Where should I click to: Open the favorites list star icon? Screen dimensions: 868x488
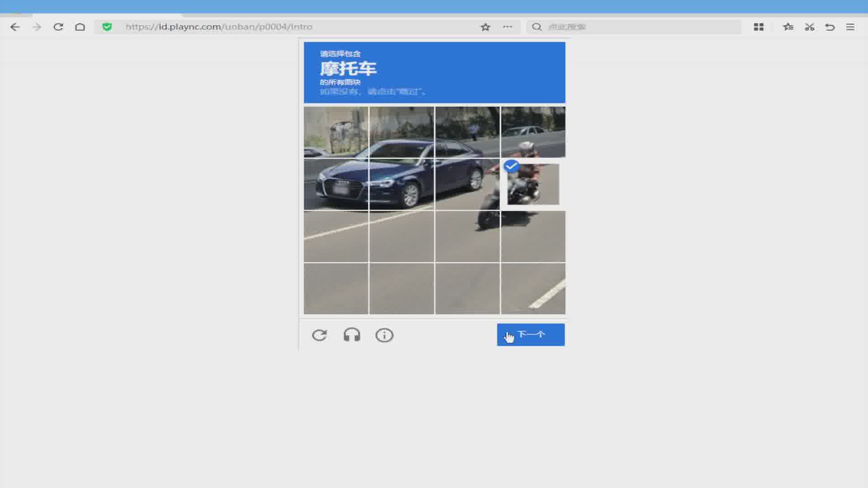(788, 27)
